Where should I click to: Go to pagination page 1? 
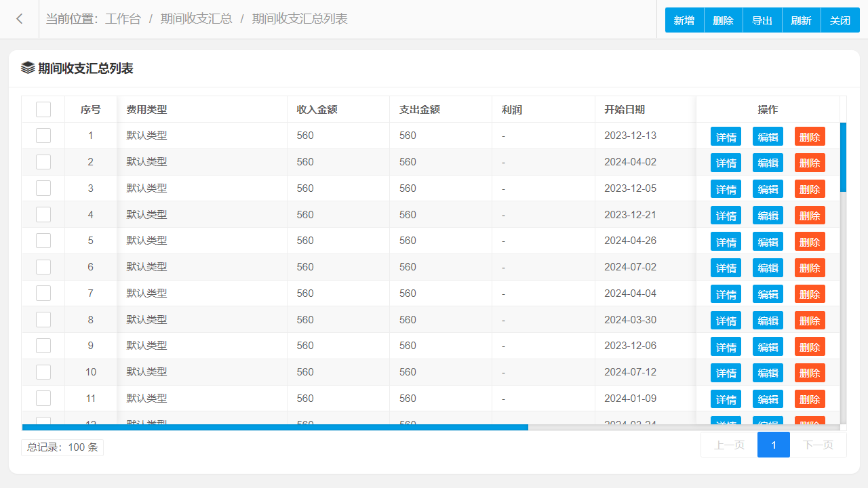[774, 445]
